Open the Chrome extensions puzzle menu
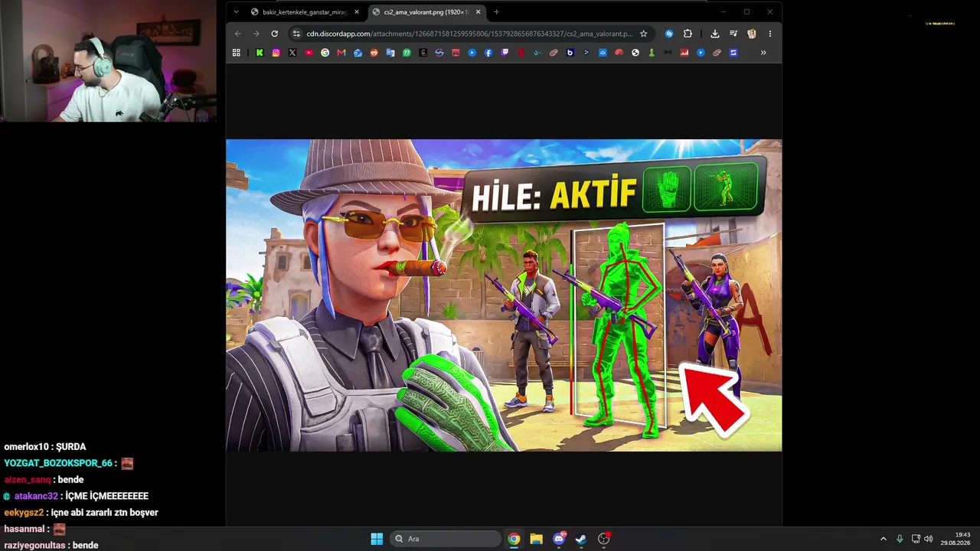The image size is (980, 551). (x=688, y=34)
